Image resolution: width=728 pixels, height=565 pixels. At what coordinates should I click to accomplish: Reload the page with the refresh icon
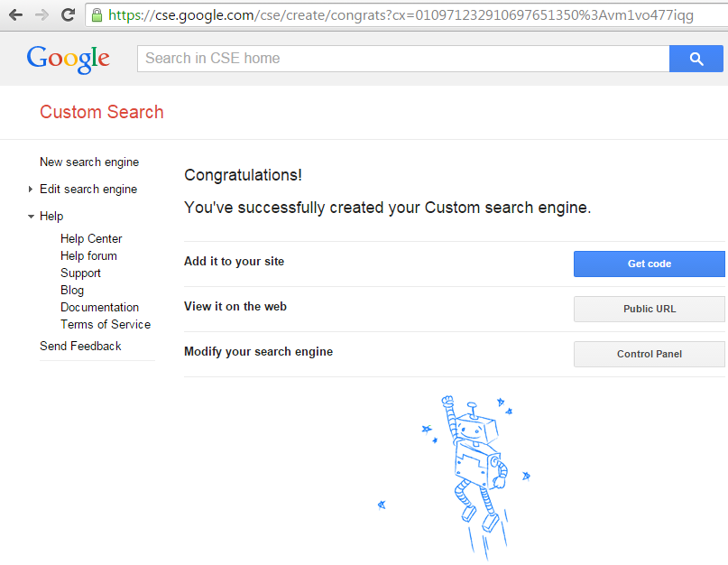69,14
